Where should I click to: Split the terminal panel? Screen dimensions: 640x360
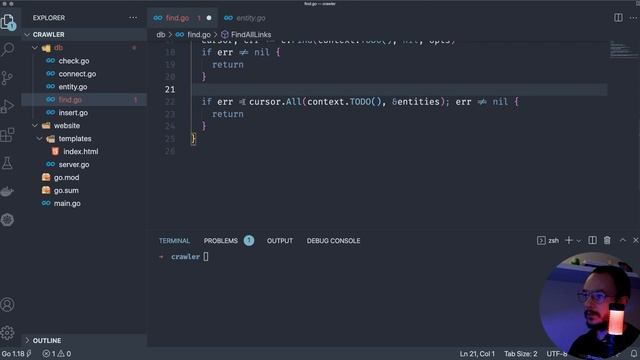point(592,240)
